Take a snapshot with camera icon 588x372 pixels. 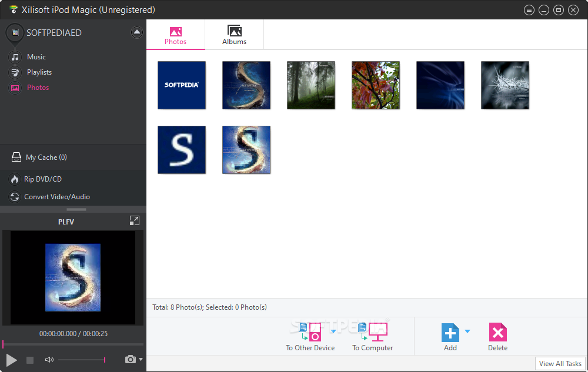(x=130, y=359)
